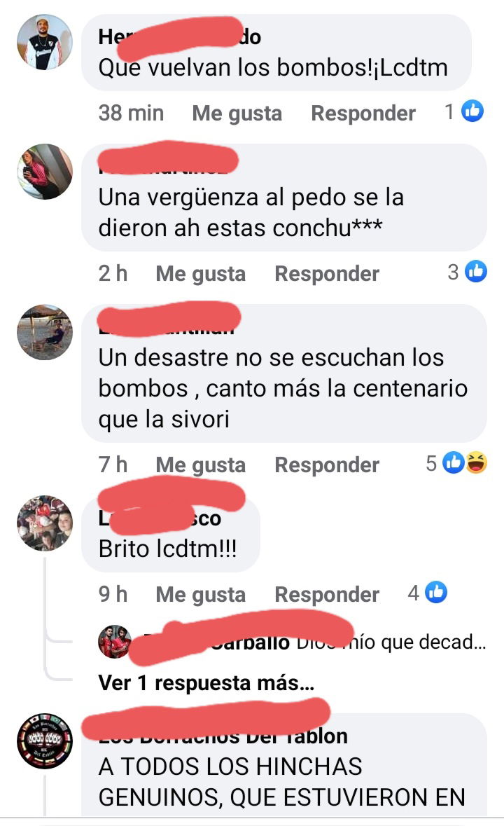The image size is (504, 826).
Task: Tap Responder on the 2 h comment
Action: pyautogui.click(x=327, y=274)
